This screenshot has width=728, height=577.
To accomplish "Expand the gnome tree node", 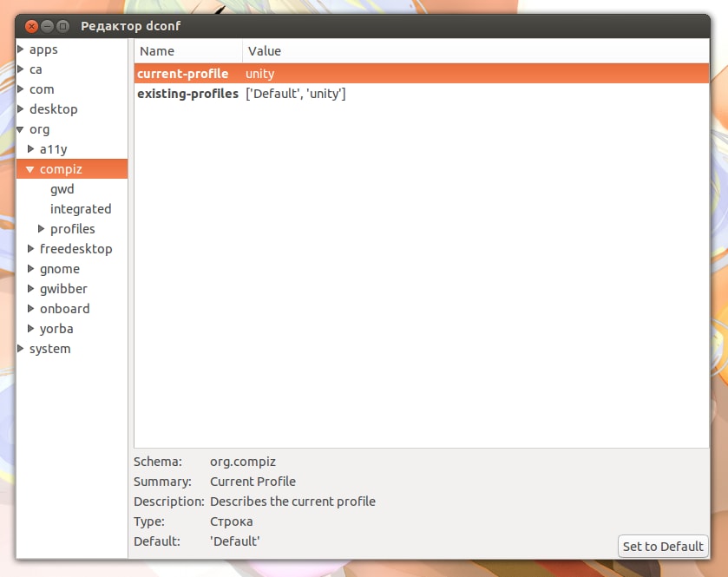I will pos(30,268).
